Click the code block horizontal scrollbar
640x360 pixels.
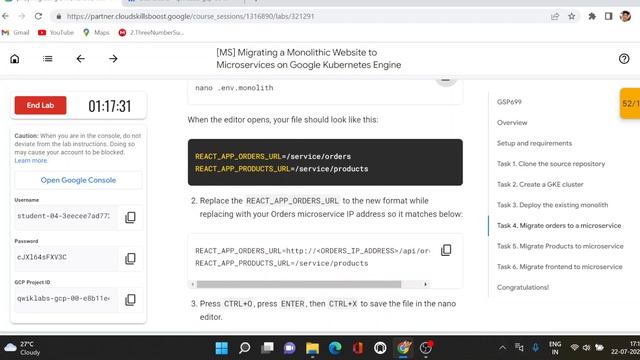click(x=299, y=284)
